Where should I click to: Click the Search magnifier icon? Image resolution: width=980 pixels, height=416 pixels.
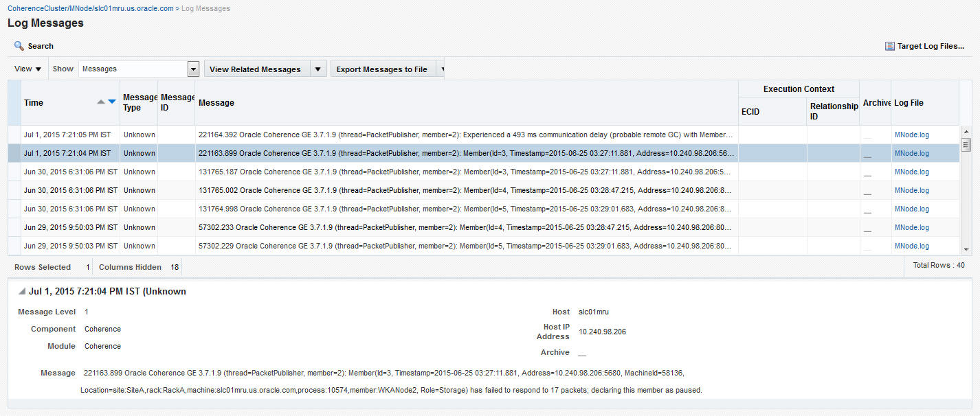(x=19, y=45)
